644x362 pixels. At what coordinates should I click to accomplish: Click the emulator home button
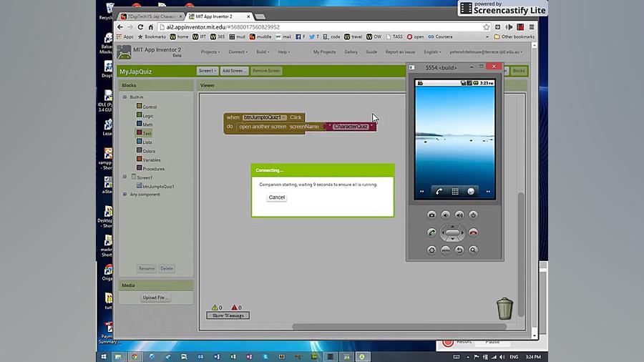tap(431, 250)
